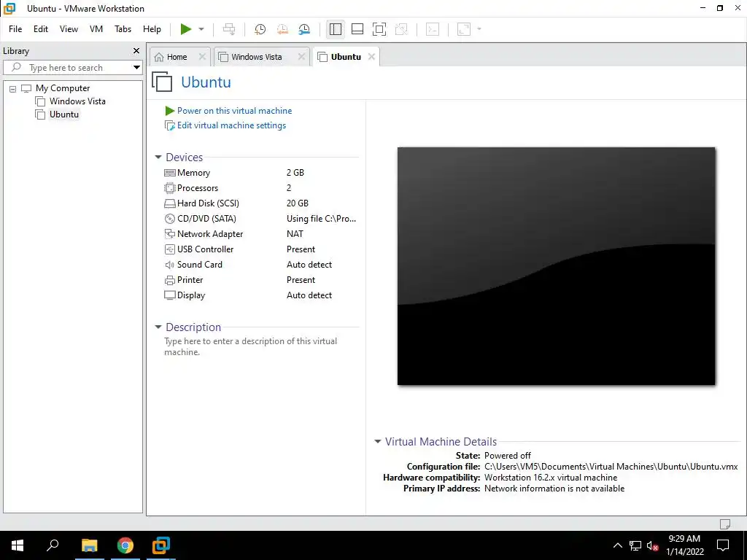Click the Ubuntu VM screen preview thumbnail
This screenshot has width=747, height=560.
(x=556, y=265)
